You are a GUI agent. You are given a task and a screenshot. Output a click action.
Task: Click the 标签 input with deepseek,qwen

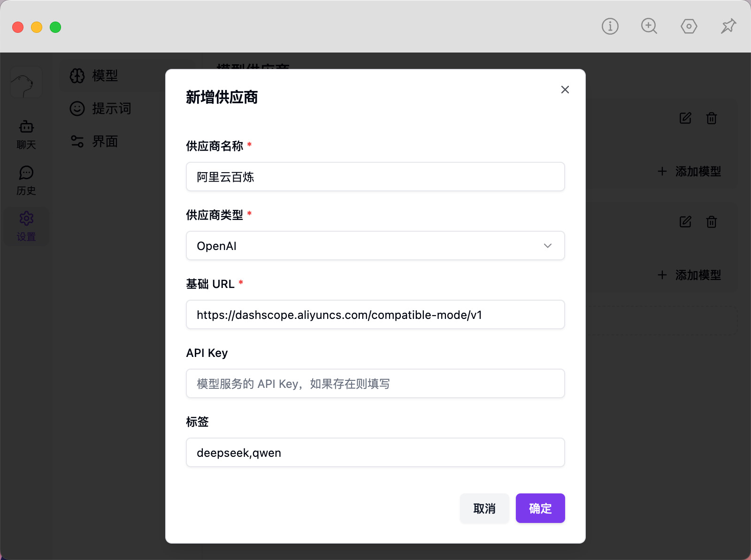click(x=375, y=453)
